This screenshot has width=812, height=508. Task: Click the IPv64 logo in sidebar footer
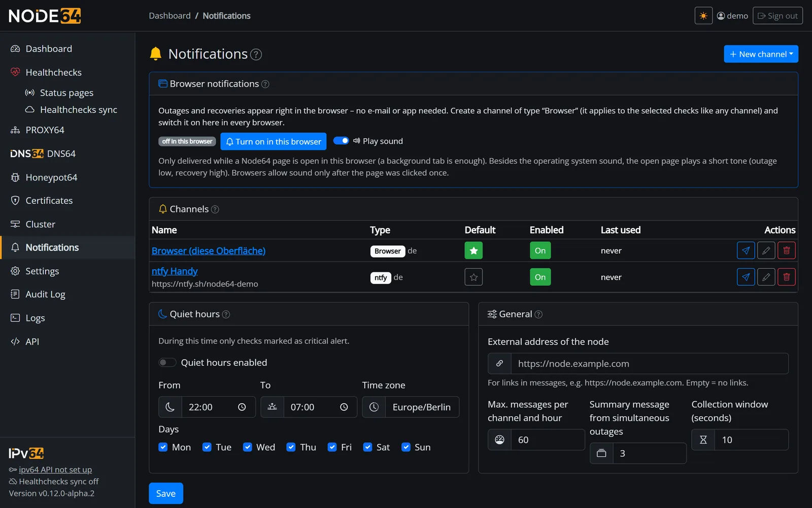click(x=26, y=453)
